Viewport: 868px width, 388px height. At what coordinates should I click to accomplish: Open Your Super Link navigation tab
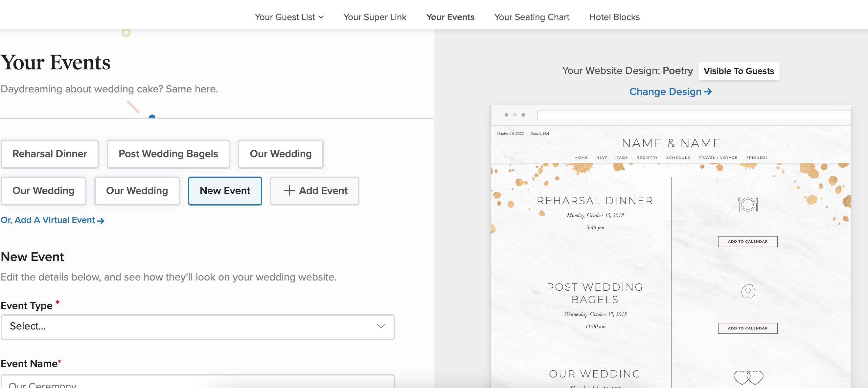pyautogui.click(x=375, y=17)
